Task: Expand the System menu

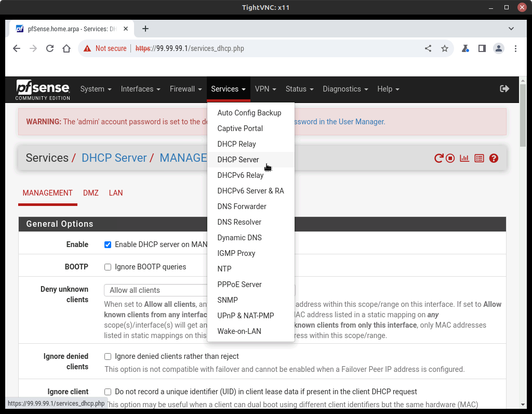Action: (x=96, y=89)
